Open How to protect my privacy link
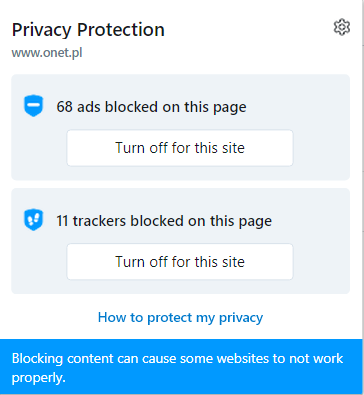Viewport: 364px width, 395px height. coord(180,318)
